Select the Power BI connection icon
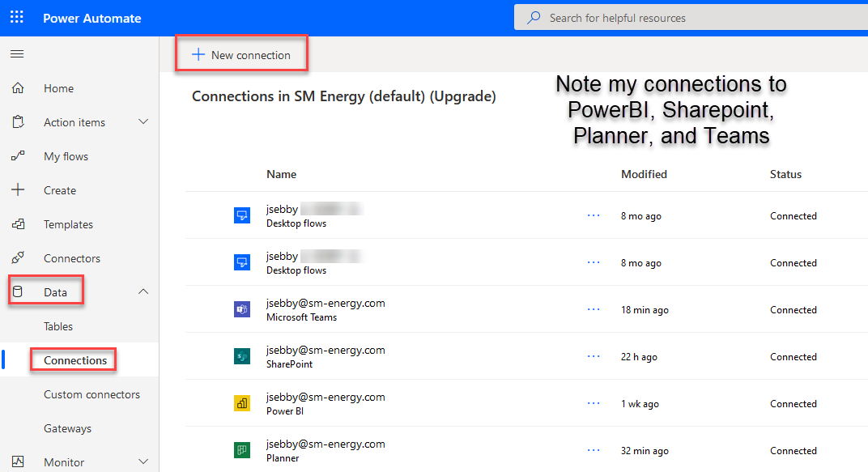 (242, 403)
